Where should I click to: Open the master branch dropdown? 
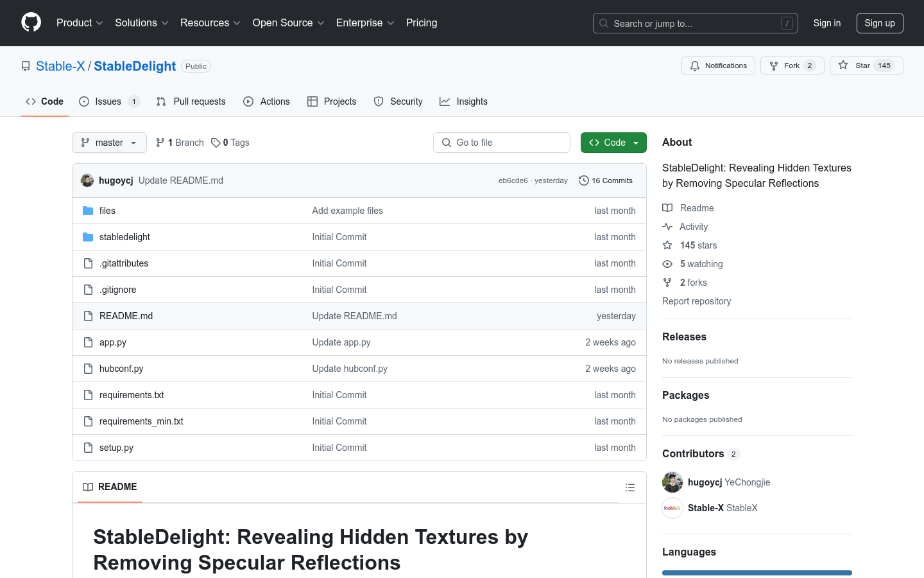(x=109, y=143)
